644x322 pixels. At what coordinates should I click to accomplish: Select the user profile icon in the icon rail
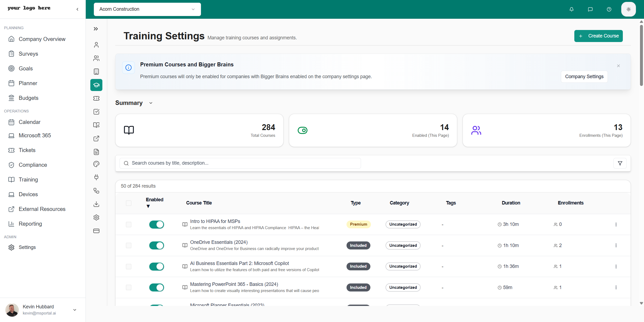(96, 45)
